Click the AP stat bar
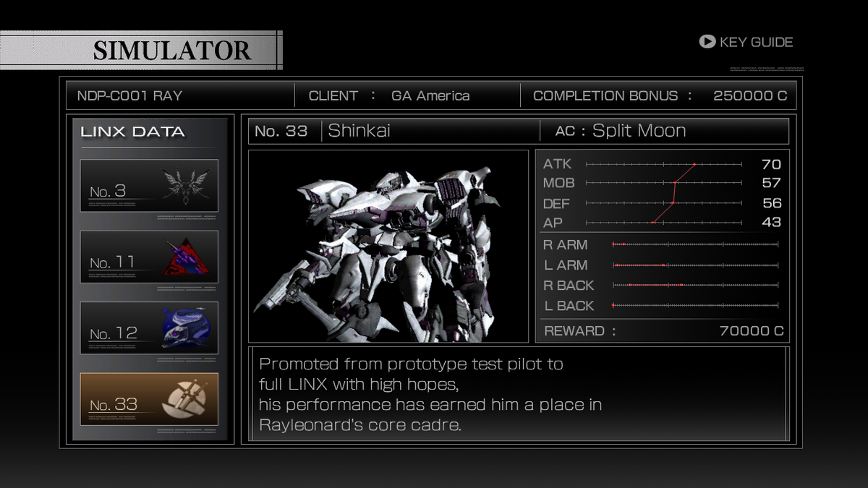 pos(664,223)
